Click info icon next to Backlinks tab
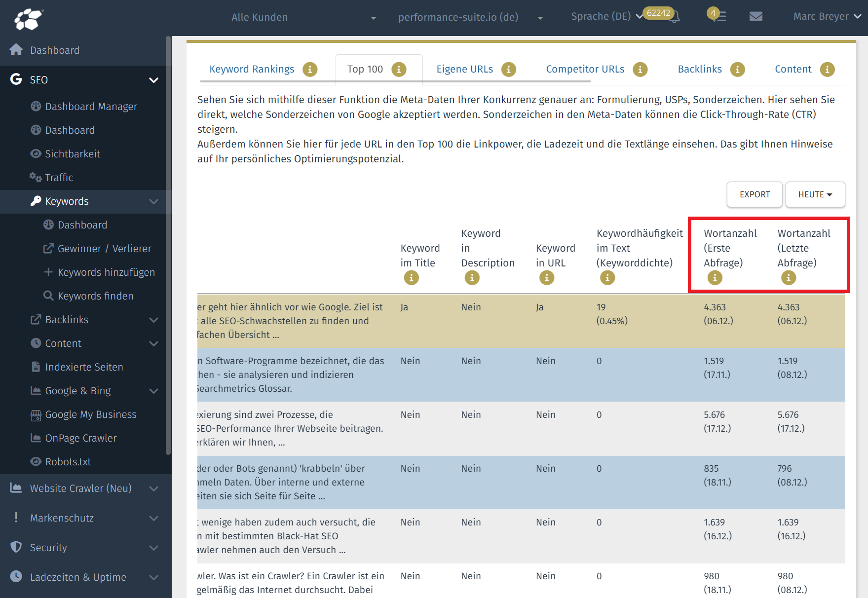 (x=737, y=70)
